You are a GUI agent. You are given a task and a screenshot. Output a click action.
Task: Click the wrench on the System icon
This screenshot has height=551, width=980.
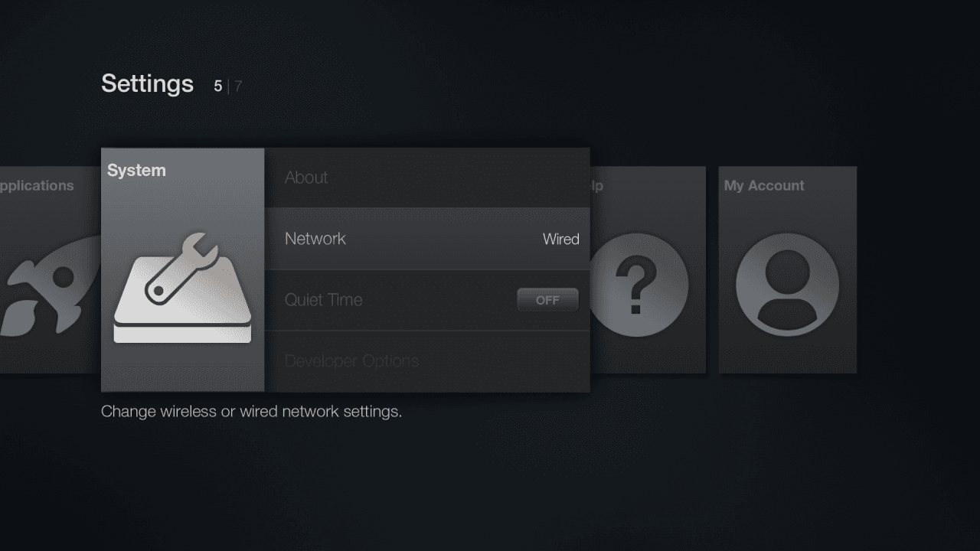point(184,266)
